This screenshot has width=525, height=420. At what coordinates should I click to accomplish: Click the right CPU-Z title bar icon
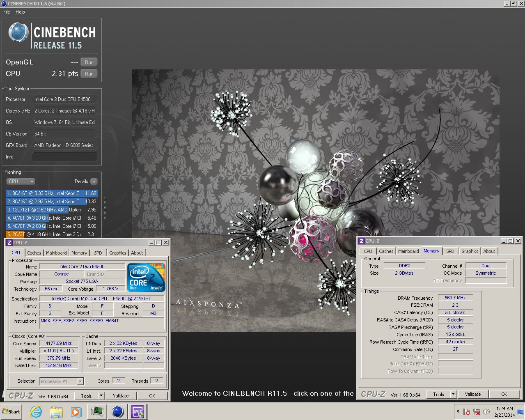(362, 241)
